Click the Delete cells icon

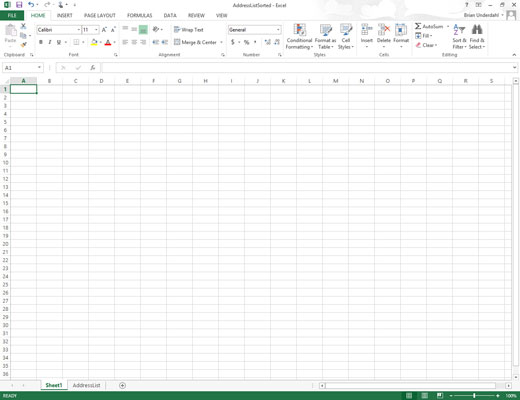pyautogui.click(x=384, y=29)
